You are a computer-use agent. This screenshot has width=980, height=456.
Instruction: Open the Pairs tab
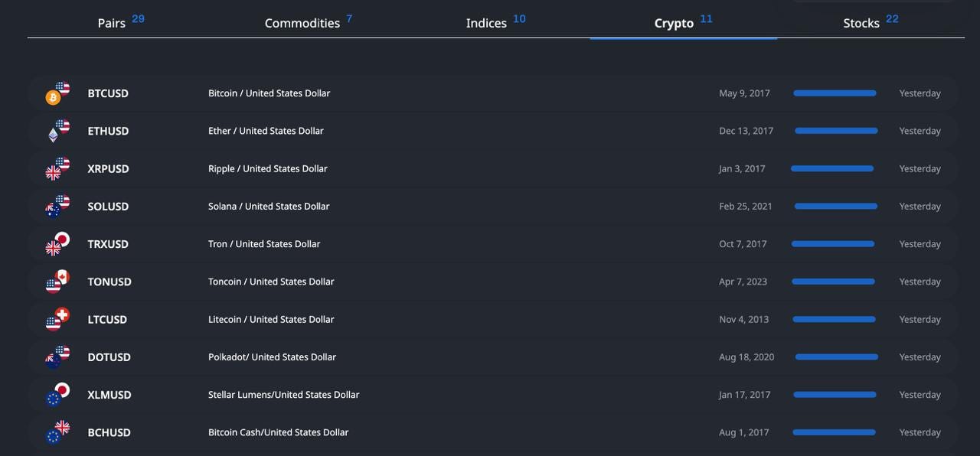point(111,23)
